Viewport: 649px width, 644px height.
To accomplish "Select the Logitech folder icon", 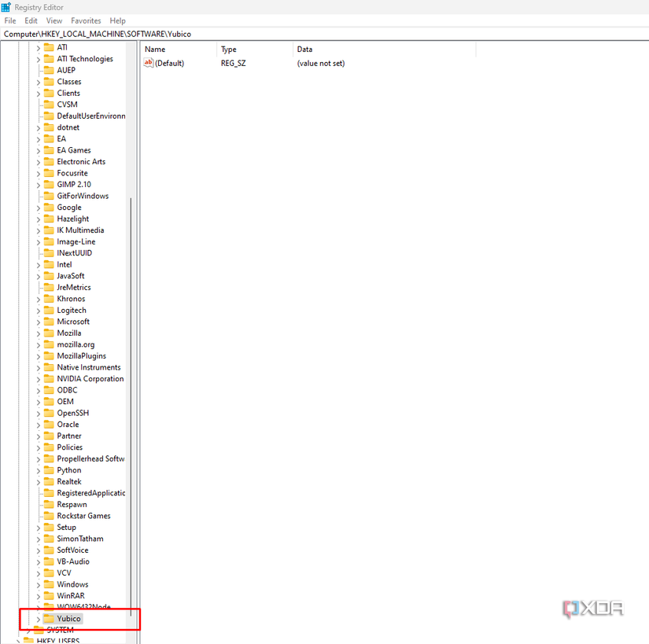I will tap(49, 311).
